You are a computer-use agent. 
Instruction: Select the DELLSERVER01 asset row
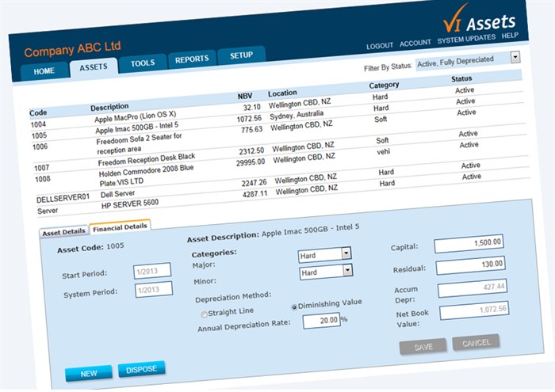63,199
